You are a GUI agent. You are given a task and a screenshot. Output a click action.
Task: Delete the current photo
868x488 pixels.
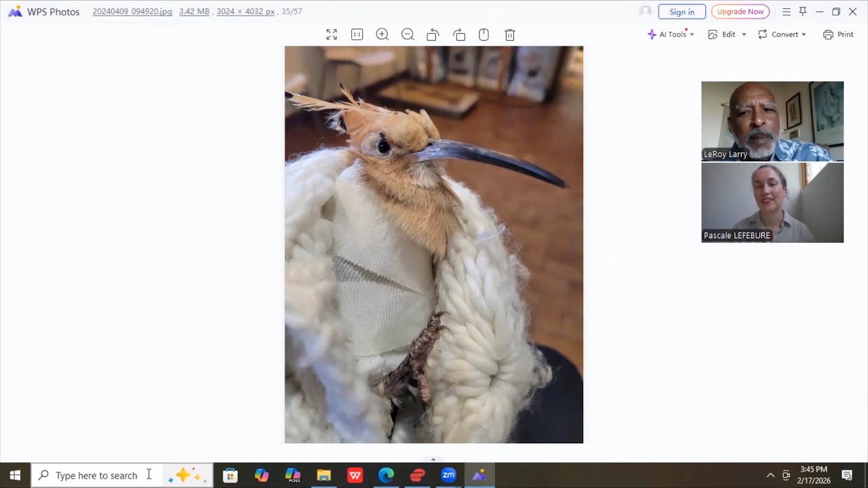click(x=510, y=35)
